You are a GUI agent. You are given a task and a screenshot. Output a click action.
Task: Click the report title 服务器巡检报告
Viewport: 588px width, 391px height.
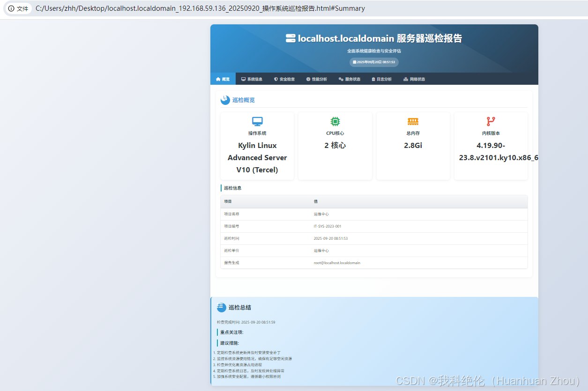click(x=380, y=38)
